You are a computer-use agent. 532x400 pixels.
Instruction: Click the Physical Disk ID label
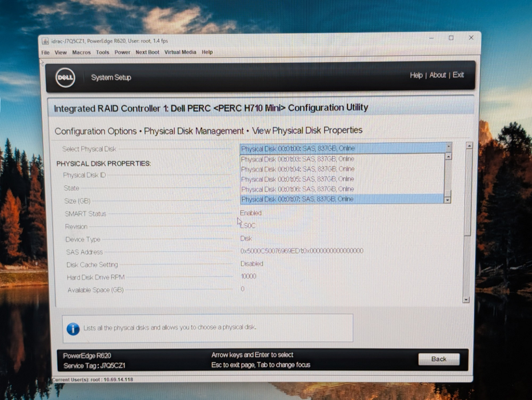[85, 175]
